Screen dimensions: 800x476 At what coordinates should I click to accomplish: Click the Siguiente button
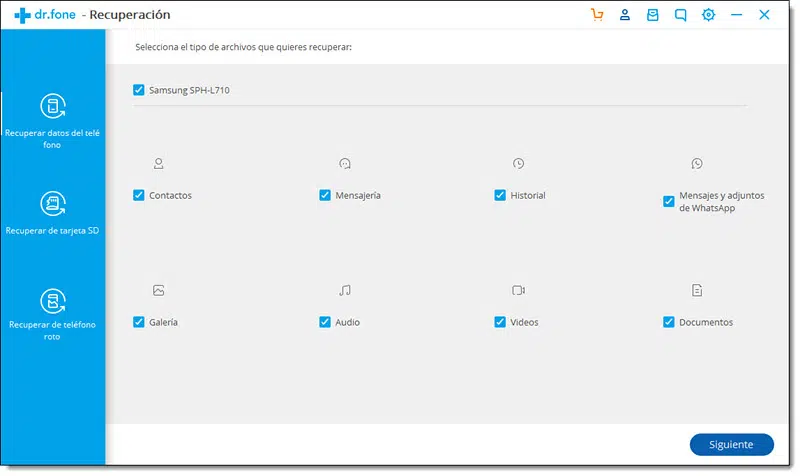[x=731, y=444]
